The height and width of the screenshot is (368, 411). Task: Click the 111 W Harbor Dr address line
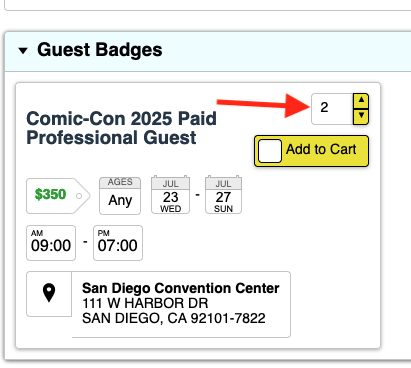(x=145, y=303)
